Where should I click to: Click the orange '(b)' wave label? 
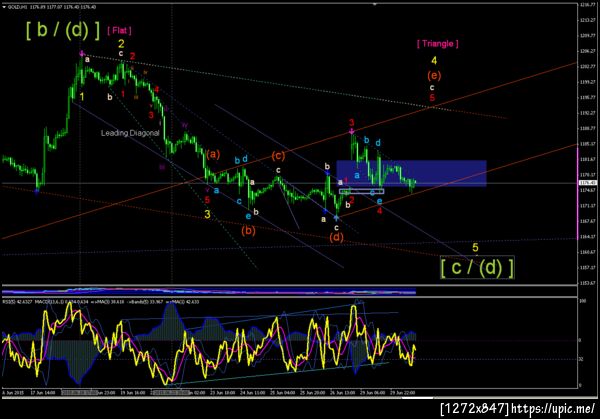coord(248,230)
